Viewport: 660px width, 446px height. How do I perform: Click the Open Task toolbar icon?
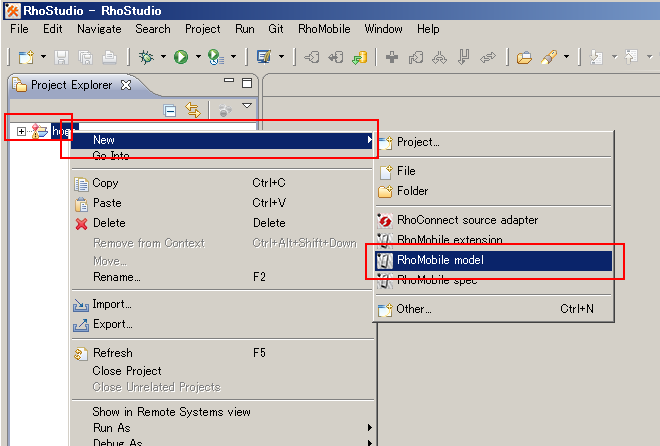[264, 57]
